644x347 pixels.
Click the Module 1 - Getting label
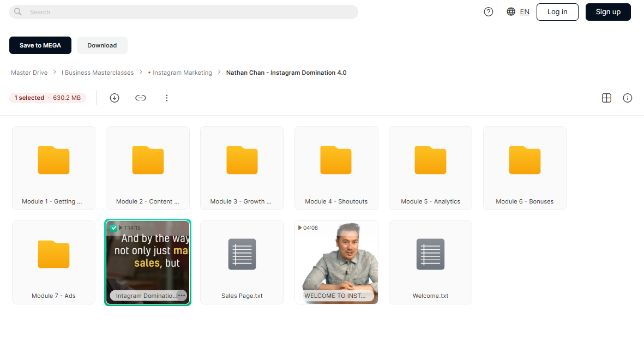(52, 201)
